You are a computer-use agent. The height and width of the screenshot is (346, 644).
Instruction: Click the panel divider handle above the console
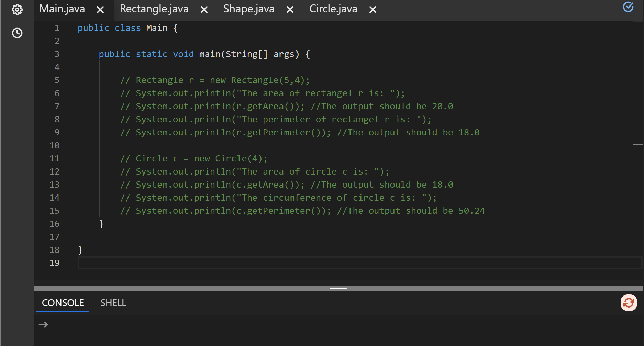coord(338,288)
